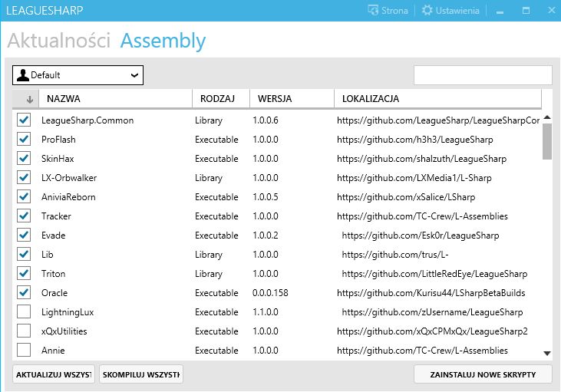Uncheck Evade checkbox
Viewport: 561px width, 392px height.
[x=24, y=235]
